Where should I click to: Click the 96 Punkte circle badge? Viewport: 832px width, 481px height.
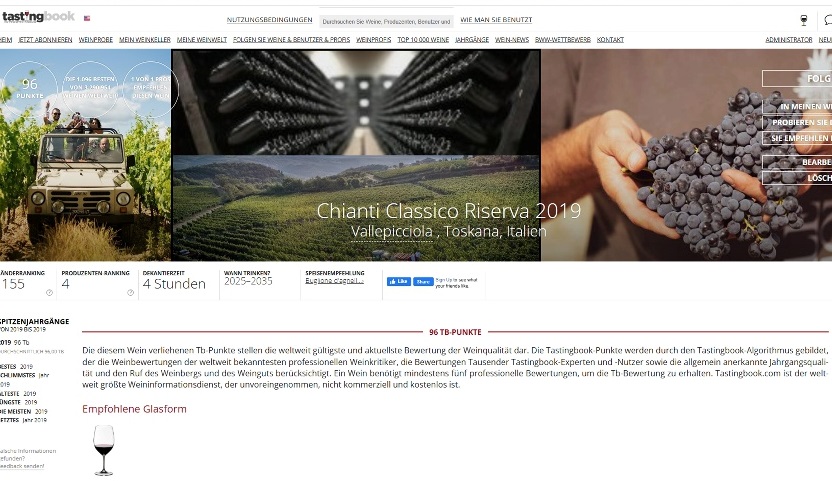[30, 88]
